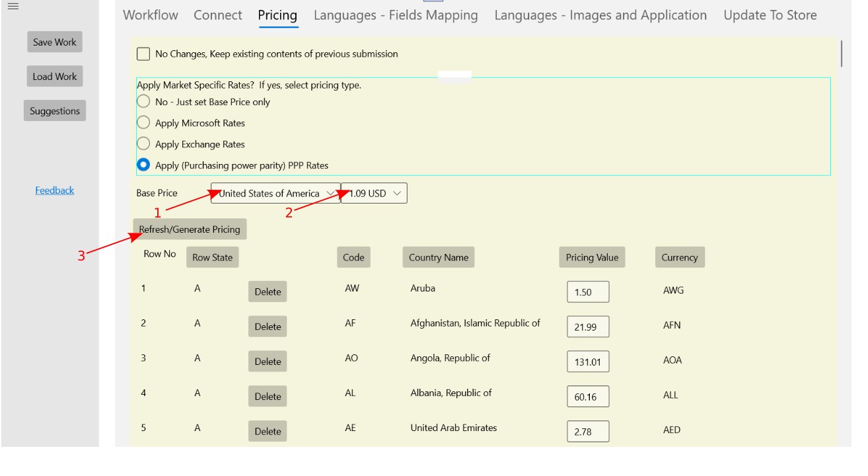Delete the Aruba pricing row

tap(268, 292)
